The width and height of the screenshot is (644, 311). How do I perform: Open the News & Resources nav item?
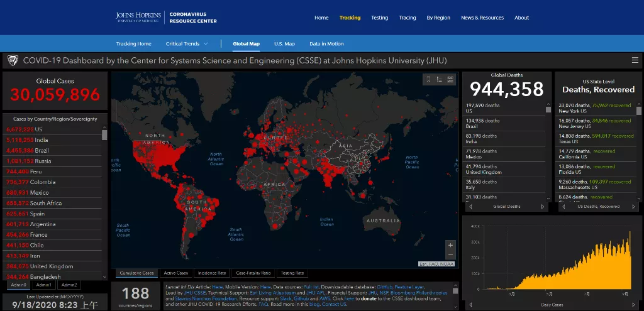click(x=482, y=18)
